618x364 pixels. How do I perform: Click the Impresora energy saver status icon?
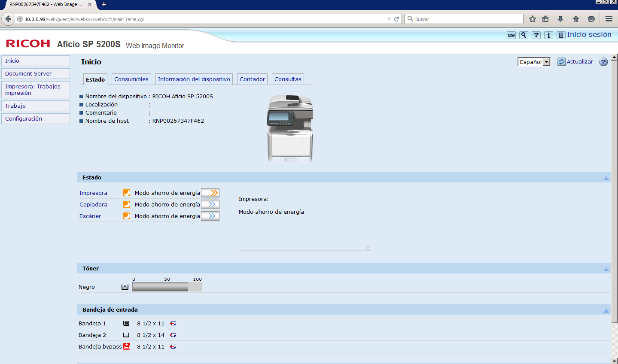tap(127, 193)
